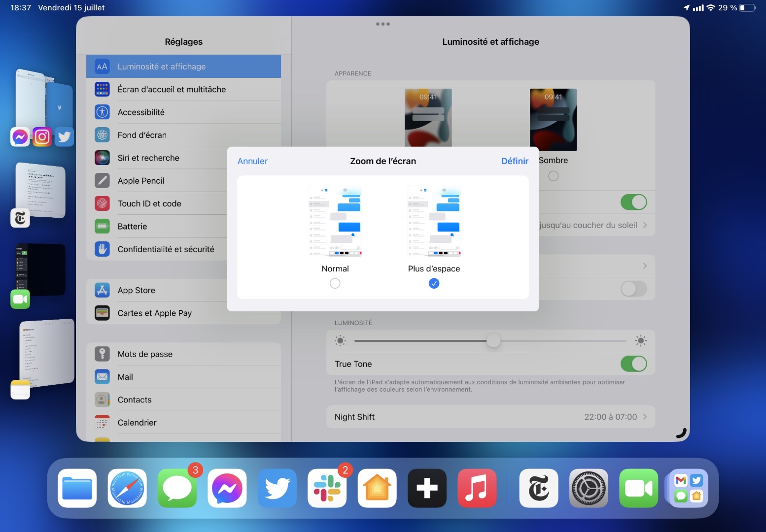Click Définir to apply zoom
Screen dimensions: 766x532
click(x=515, y=161)
